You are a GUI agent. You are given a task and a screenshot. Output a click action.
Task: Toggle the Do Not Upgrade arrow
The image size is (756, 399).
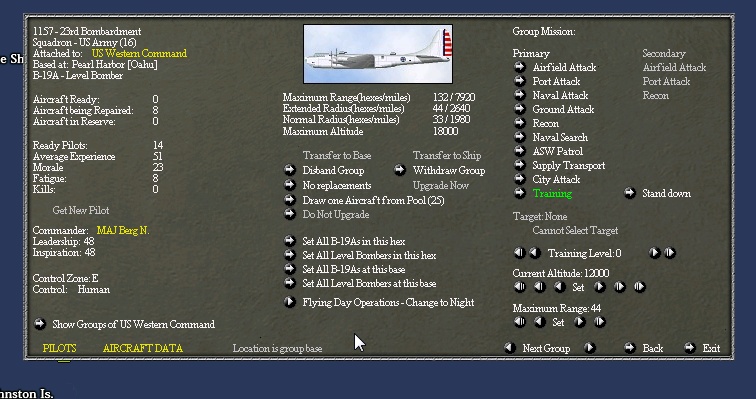click(x=289, y=214)
